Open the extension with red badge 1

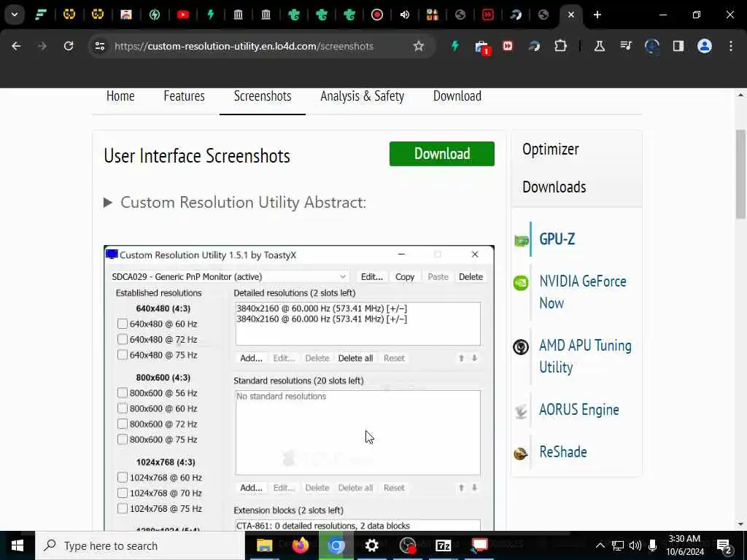(x=482, y=47)
